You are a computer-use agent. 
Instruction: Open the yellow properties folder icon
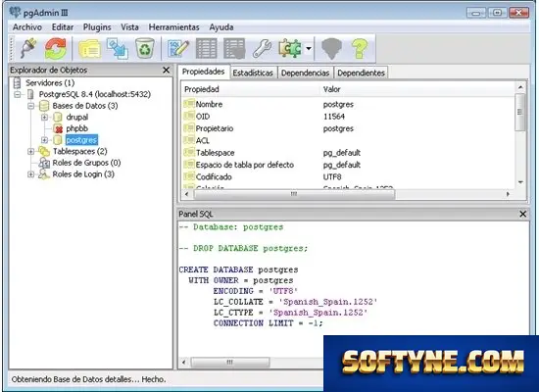(90, 49)
